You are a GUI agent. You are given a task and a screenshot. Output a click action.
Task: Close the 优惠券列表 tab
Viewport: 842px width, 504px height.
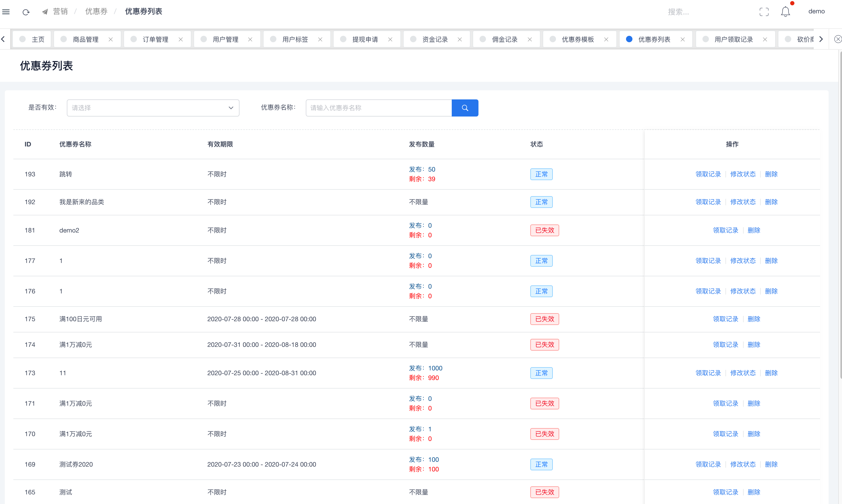click(x=683, y=39)
